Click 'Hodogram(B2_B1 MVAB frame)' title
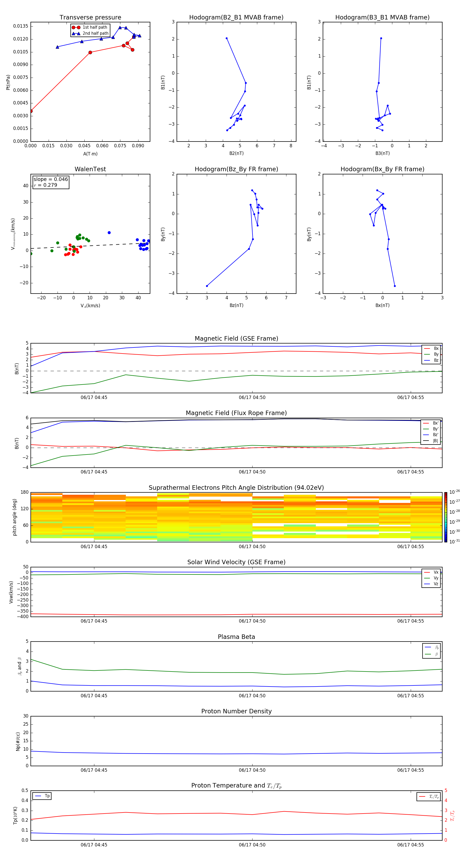 point(236,18)
